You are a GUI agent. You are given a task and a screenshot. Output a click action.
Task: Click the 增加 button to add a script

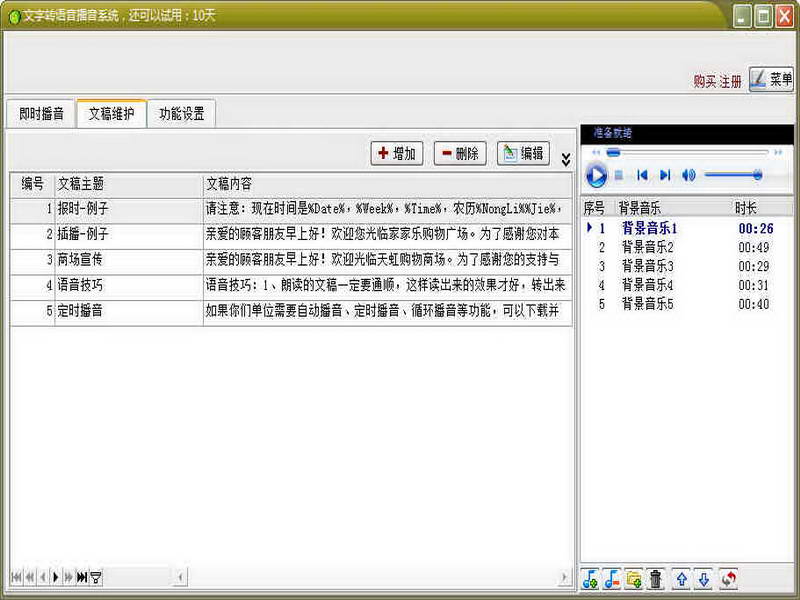(397, 153)
